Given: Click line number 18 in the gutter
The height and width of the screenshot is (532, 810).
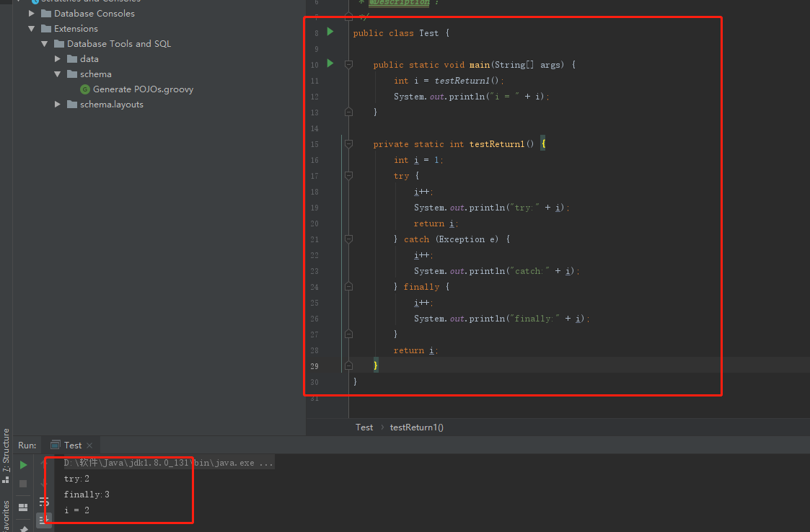Looking at the screenshot, I should [314, 192].
